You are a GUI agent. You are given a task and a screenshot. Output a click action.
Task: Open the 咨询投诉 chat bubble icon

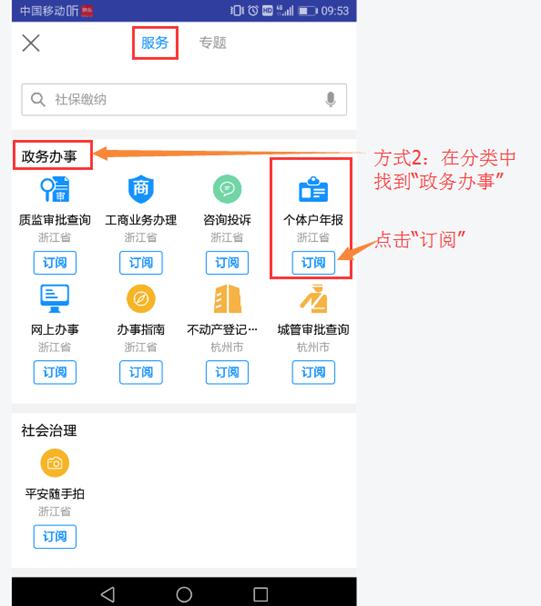(227, 189)
